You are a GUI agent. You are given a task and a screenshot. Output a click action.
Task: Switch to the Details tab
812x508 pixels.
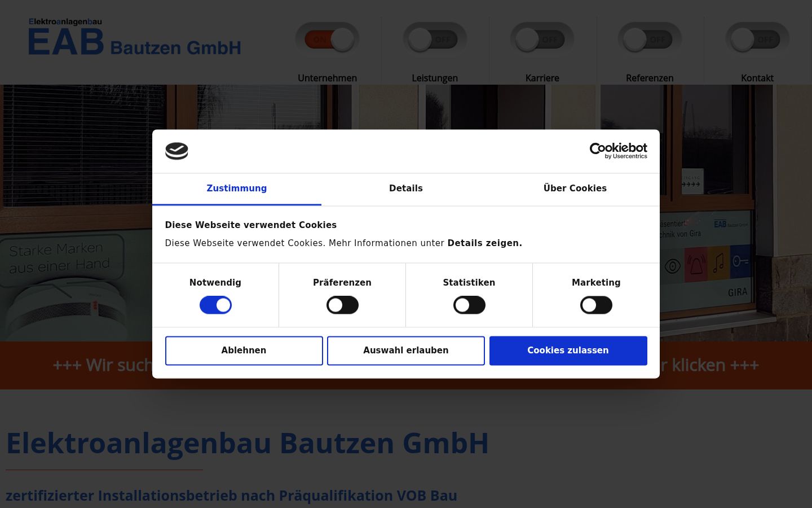pyautogui.click(x=406, y=189)
